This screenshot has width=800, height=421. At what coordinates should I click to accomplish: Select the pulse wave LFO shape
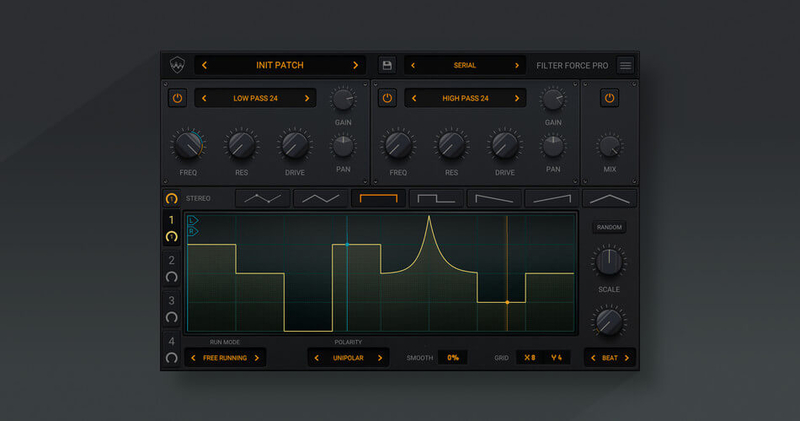[436, 198]
